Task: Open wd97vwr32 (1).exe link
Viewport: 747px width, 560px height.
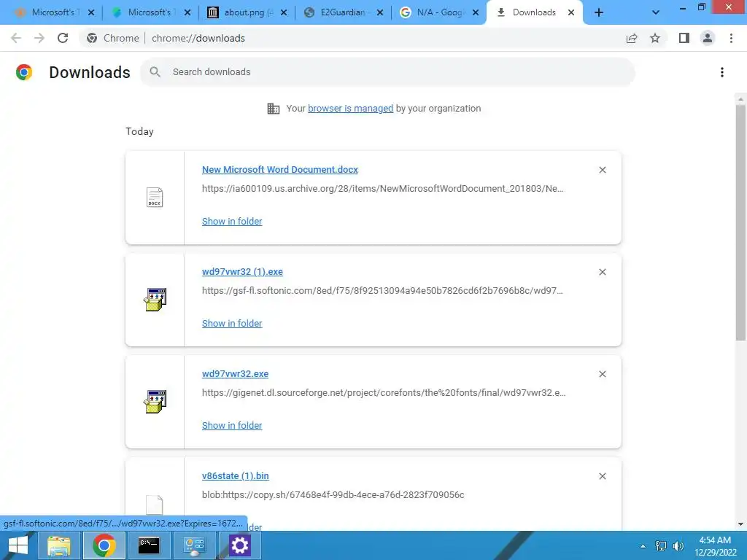Action: tap(242, 271)
